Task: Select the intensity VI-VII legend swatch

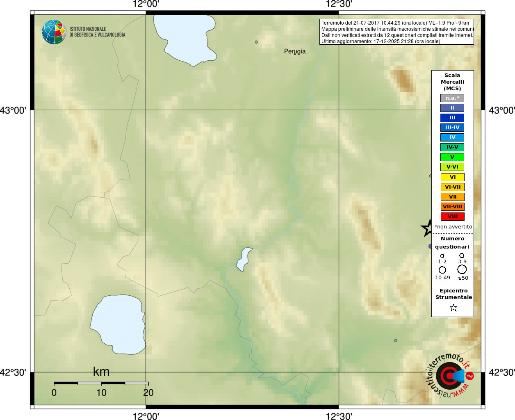Action: pos(452,187)
